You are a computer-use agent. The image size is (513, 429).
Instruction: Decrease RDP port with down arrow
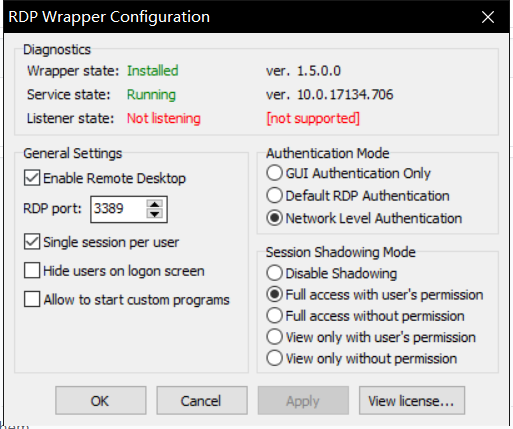(155, 214)
